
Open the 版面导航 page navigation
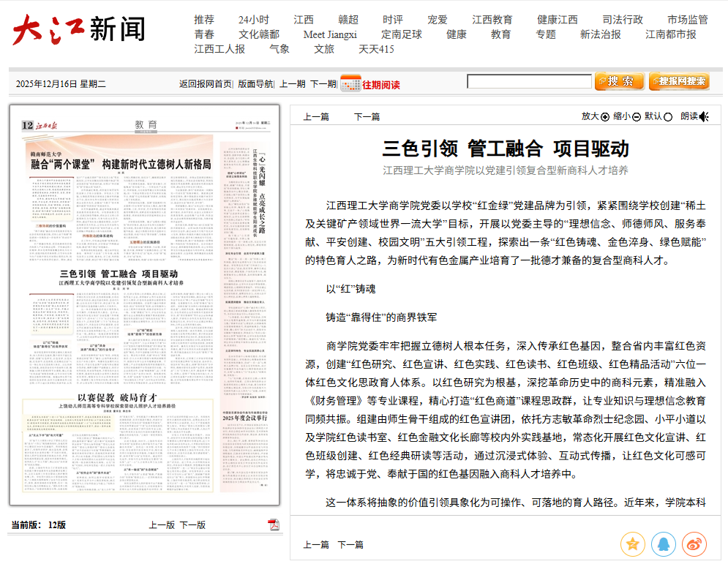click(x=255, y=84)
